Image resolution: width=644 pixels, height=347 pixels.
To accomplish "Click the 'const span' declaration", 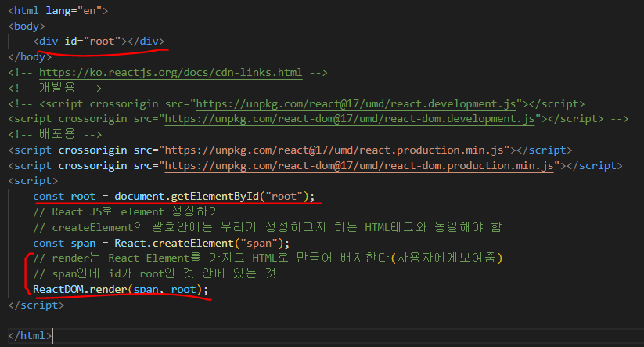I will tap(64, 244).
